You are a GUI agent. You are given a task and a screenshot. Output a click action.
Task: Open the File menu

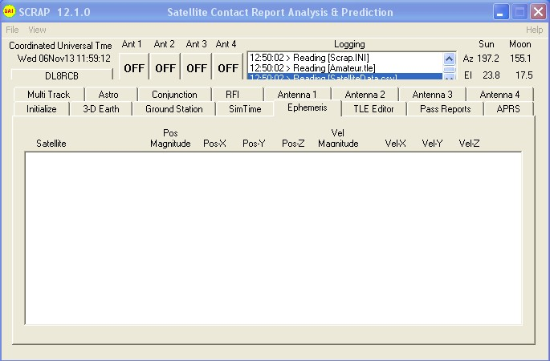pyautogui.click(x=12, y=30)
